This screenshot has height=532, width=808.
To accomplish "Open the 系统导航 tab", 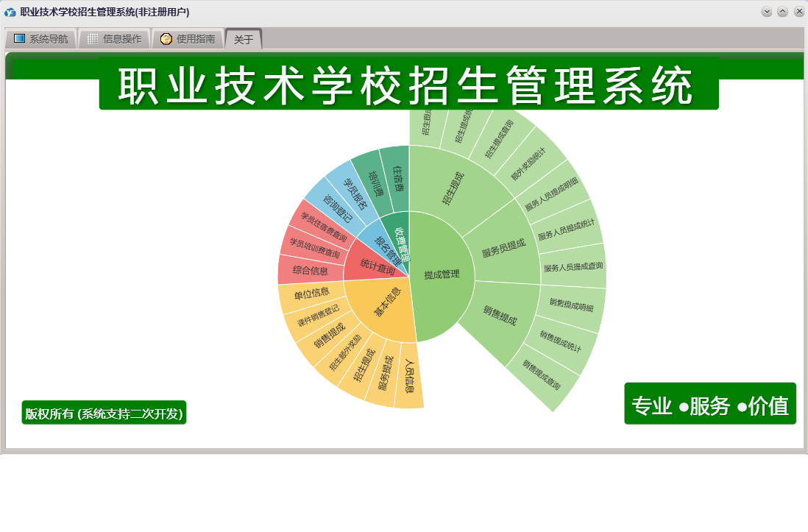I will 41,39.
